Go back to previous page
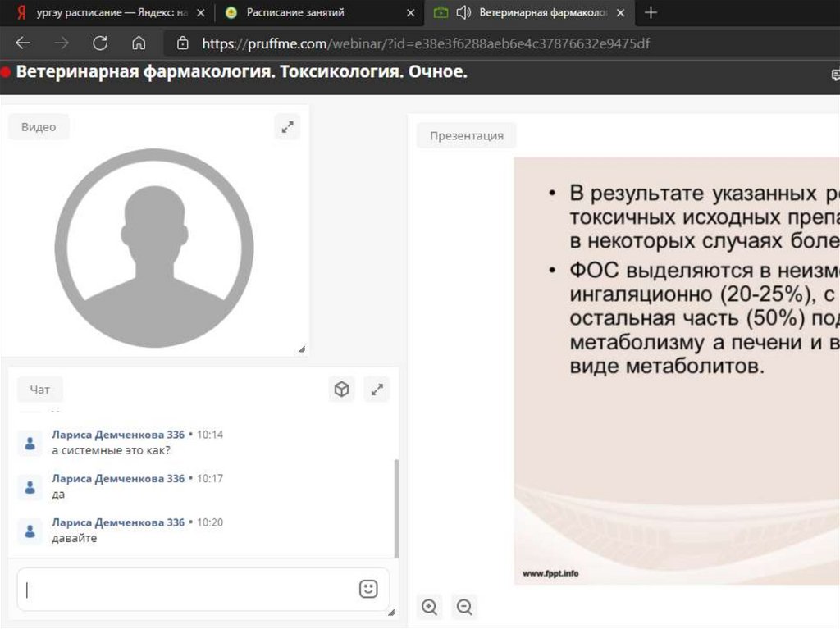The width and height of the screenshot is (840, 629). click(x=23, y=43)
